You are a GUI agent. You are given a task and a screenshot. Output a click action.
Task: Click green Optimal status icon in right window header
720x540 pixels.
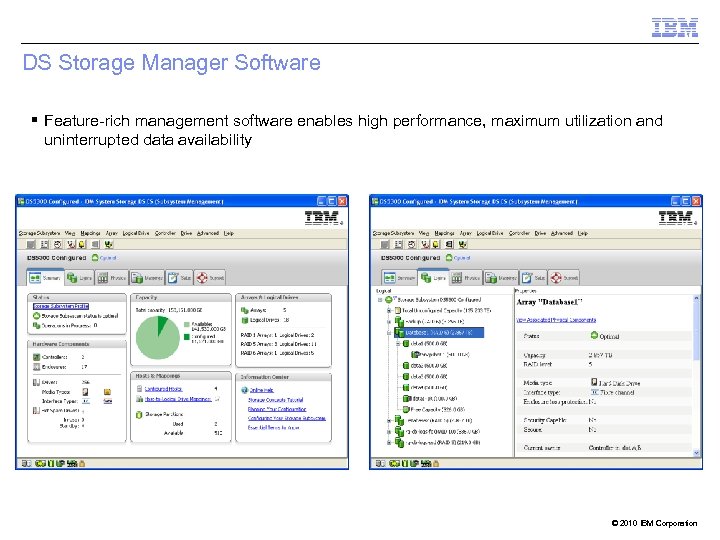(449, 258)
